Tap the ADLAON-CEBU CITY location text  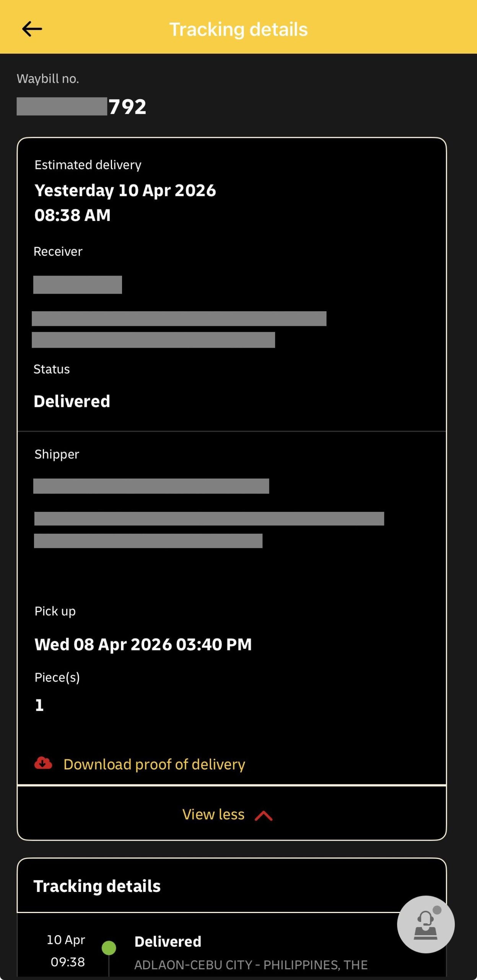pyautogui.click(x=251, y=965)
